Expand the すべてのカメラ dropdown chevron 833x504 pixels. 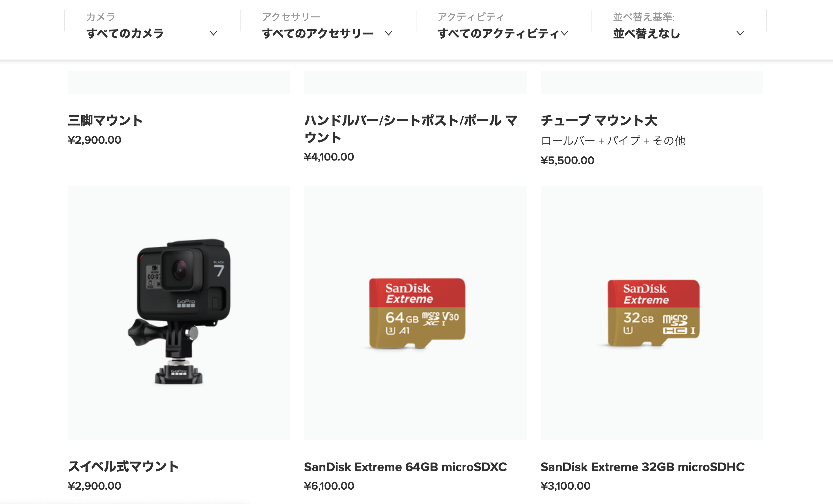(213, 33)
